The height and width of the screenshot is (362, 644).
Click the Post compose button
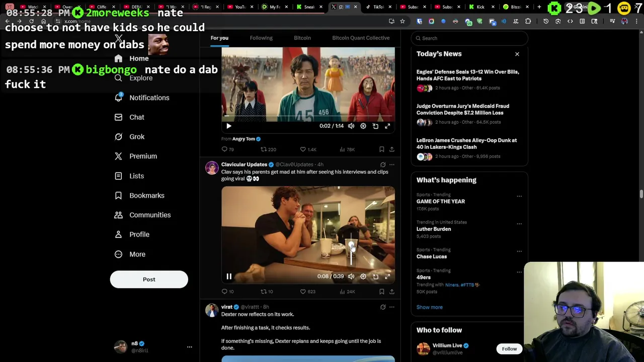[x=149, y=280]
